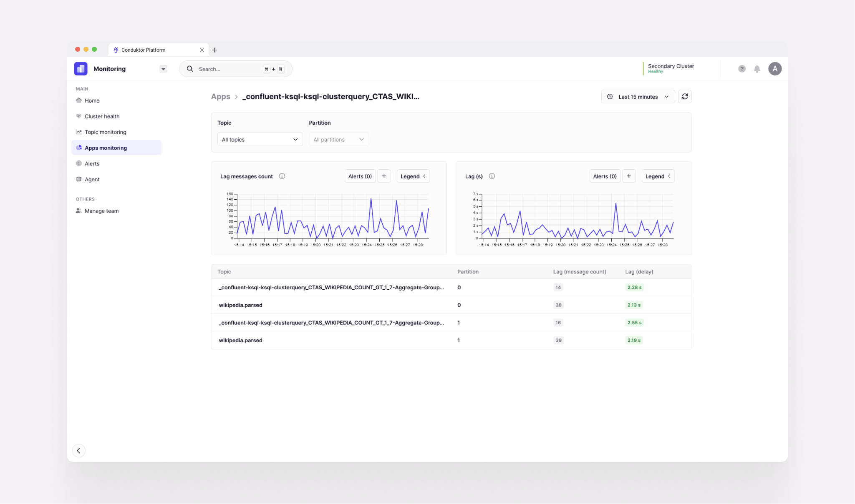Click the search magnifier icon
The width and height of the screenshot is (855, 504).
click(190, 69)
